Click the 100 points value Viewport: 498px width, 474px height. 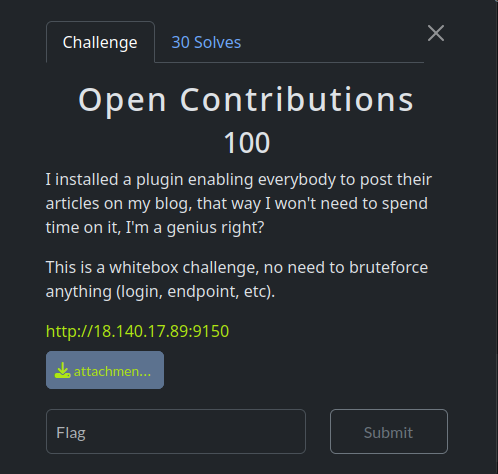click(247, 143)
